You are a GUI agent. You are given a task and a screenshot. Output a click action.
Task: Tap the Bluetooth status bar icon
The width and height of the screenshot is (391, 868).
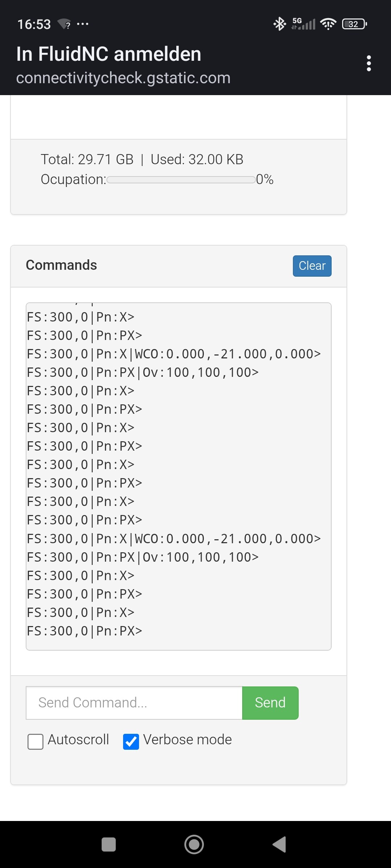tap(279, 24)
